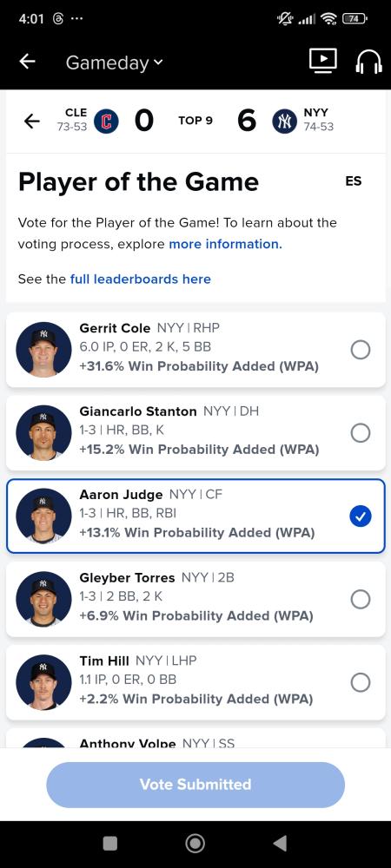Expand the Gameday dropdown menu
Screen dimensions: 391x868
point(115,62)
